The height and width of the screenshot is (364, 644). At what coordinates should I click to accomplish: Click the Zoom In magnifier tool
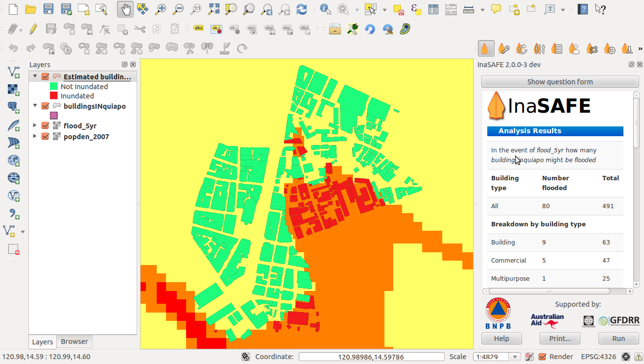[161, 9]
